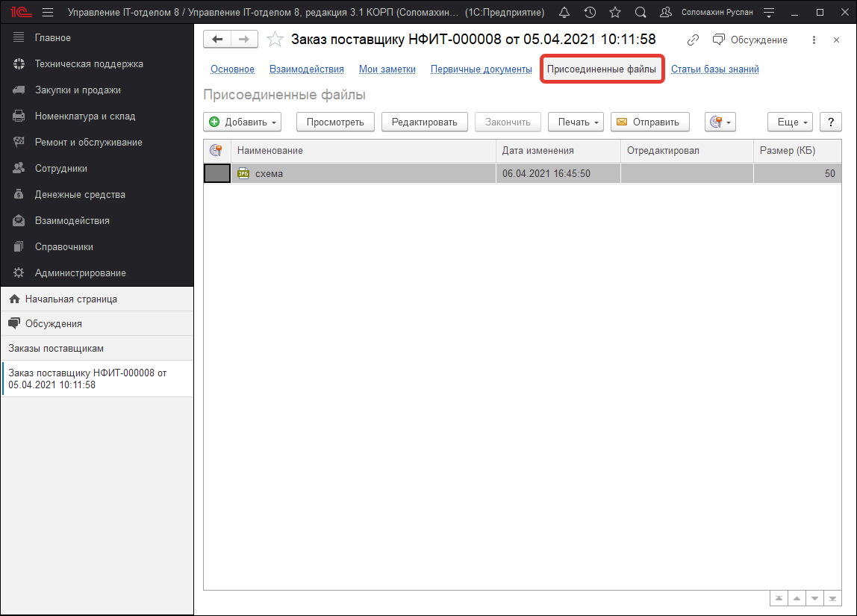Click the favorites star in title bar

[614, 13]
